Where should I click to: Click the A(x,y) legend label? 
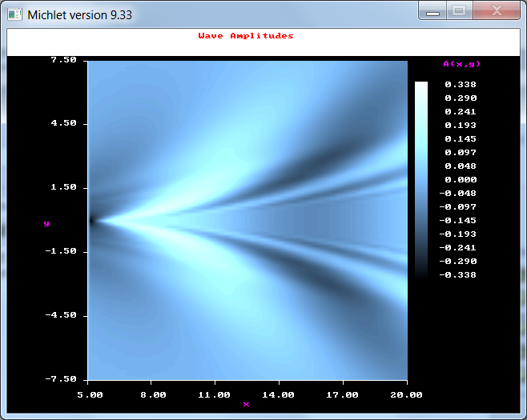pyautogui.click(x=461, y=64)
